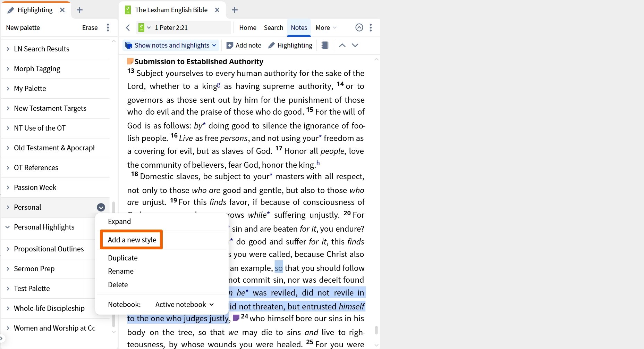Toggle the notes sidebar panel icon

coord(325,45)
